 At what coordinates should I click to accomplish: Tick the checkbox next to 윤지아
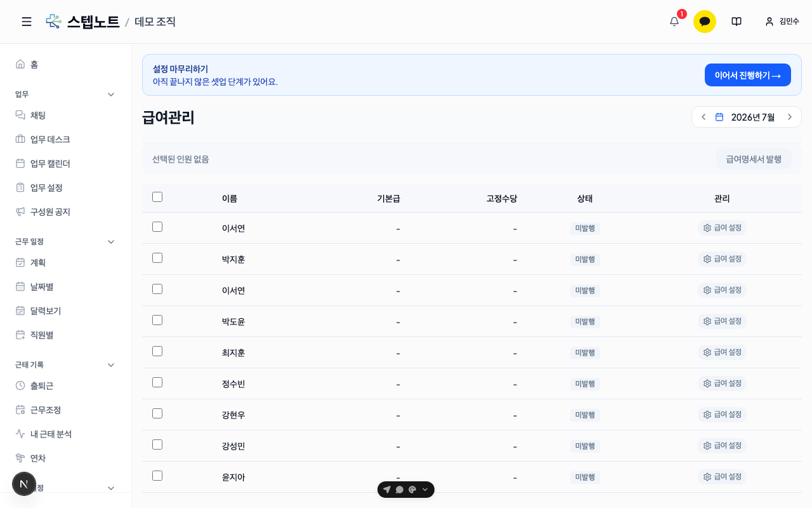157,476
